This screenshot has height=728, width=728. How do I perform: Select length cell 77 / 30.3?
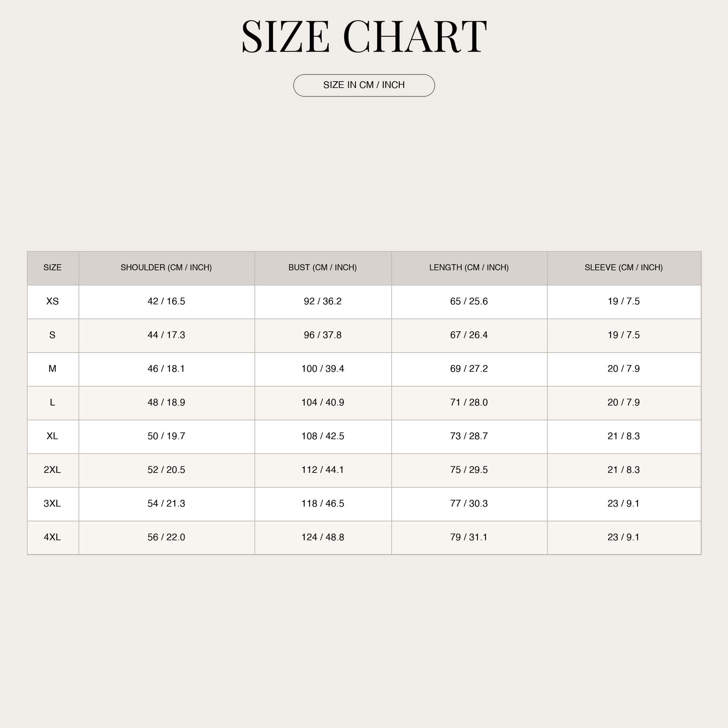pyautogui.click(x=469, y=504)
